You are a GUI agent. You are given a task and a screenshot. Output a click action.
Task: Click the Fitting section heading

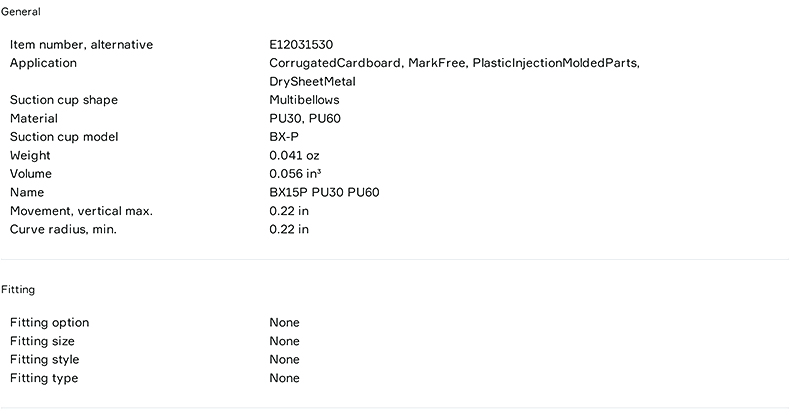click(18, 290)
